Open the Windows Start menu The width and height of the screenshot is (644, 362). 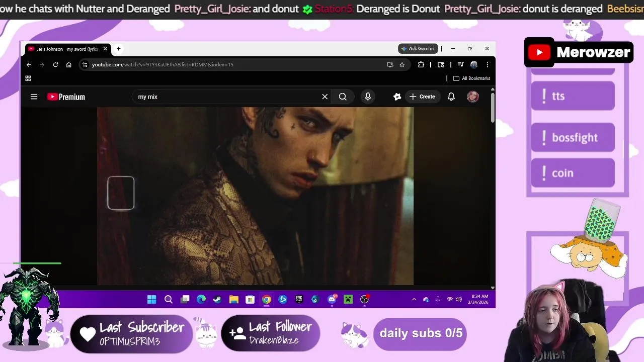pyautogui.click(x=152, y=300)
